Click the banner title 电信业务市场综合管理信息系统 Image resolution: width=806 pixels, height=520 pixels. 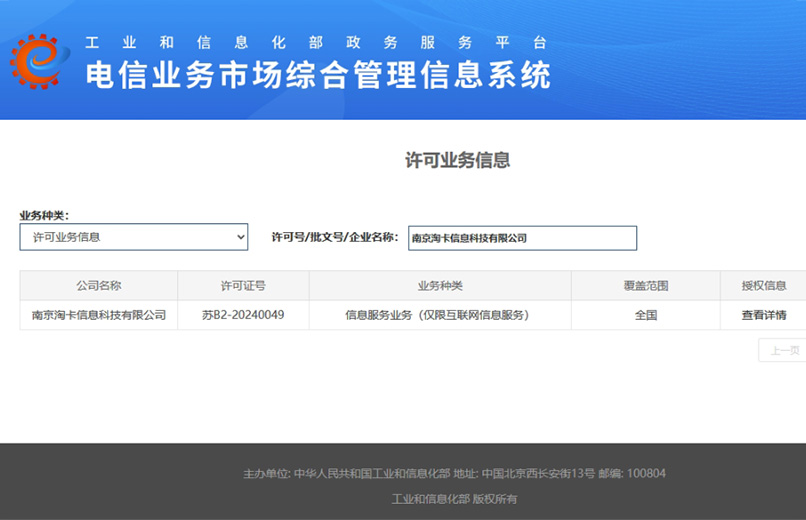[x=318, y=75]
